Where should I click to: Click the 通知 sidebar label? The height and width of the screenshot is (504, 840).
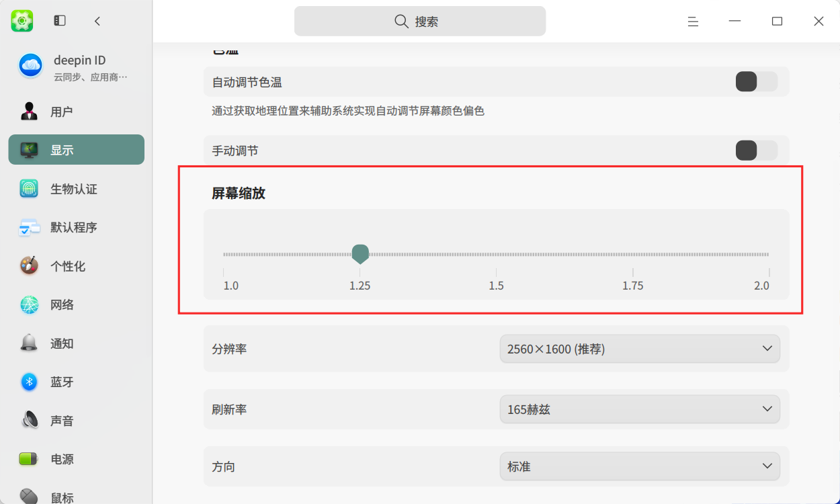coord(62,343)
